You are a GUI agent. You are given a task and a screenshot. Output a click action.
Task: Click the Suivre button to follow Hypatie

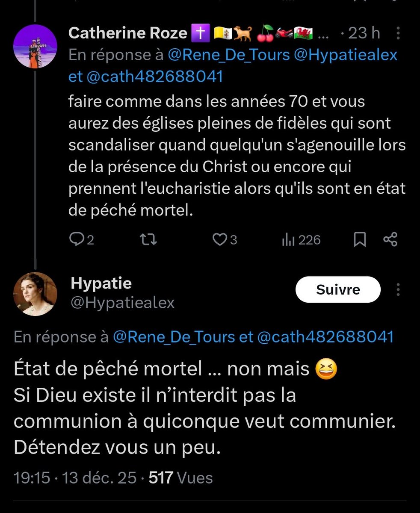pyautogui.click(x=338, y=289)
